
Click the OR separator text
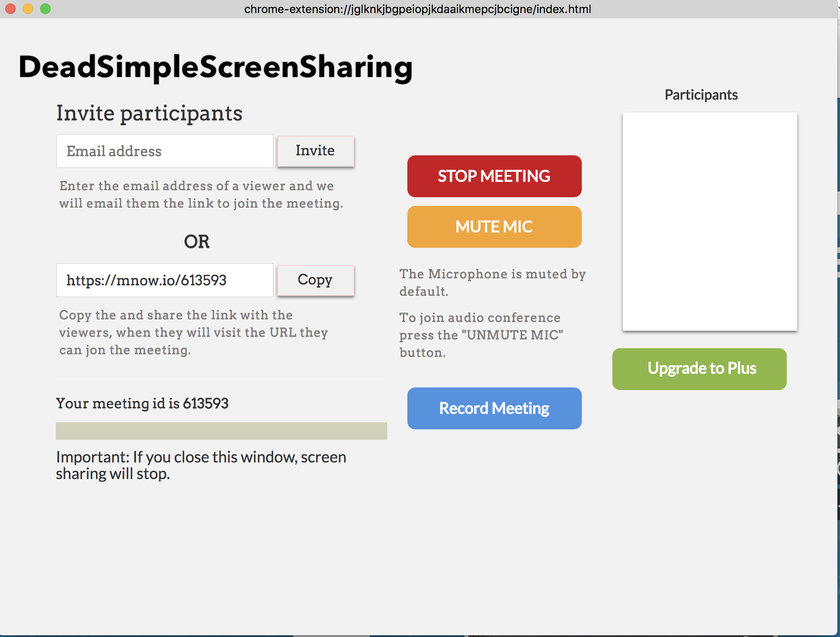pos(197,242)
